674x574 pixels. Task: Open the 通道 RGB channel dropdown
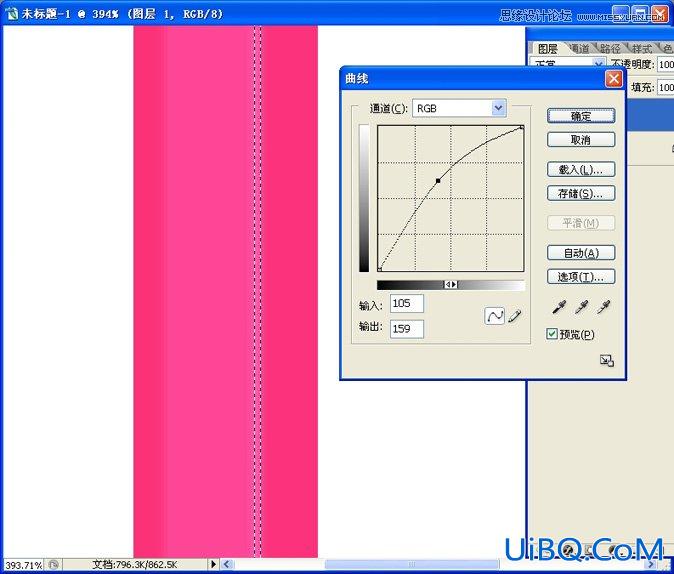498,108
